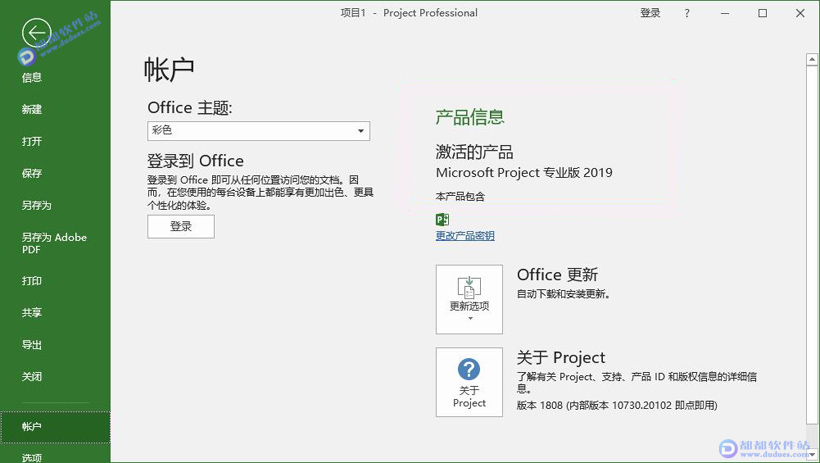This screenshot has width=820, height=463.
Task: Open the 信息 section in the sidebar
Action: pos(32,77)
